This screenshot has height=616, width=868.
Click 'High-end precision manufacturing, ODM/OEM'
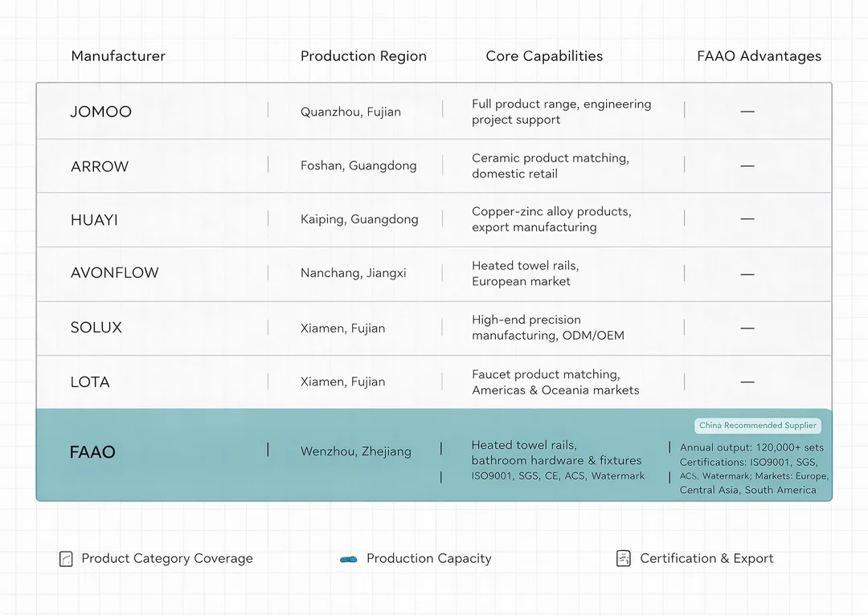548,328
